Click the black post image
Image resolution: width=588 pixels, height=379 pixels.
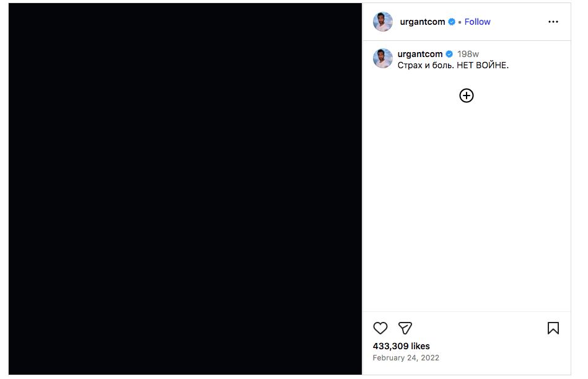tap(185, 189)
